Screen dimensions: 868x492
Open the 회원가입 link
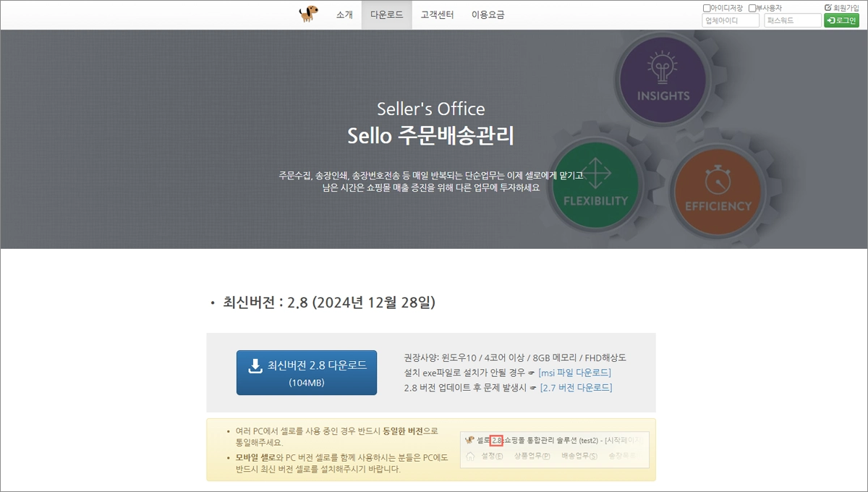point(842,7)
